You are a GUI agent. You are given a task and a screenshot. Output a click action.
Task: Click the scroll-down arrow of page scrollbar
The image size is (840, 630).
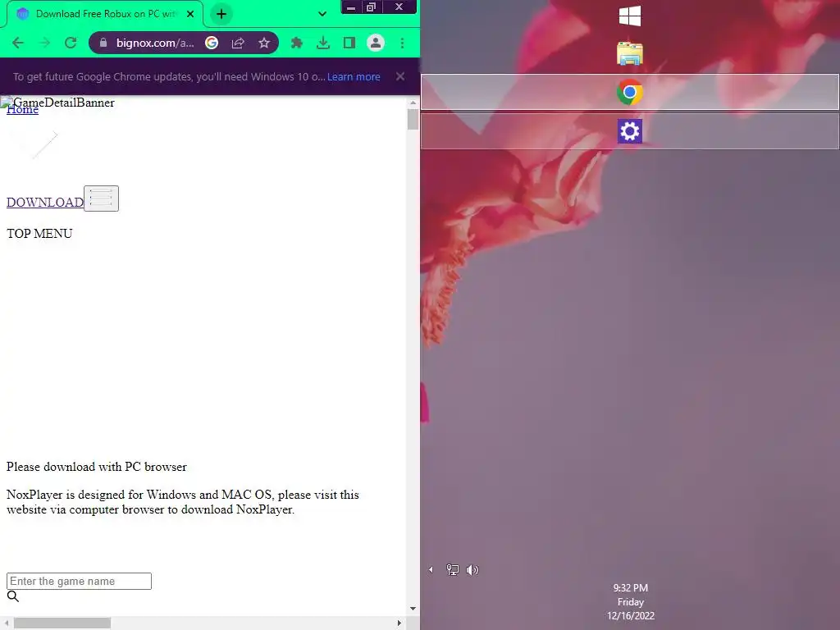[413, 609]
